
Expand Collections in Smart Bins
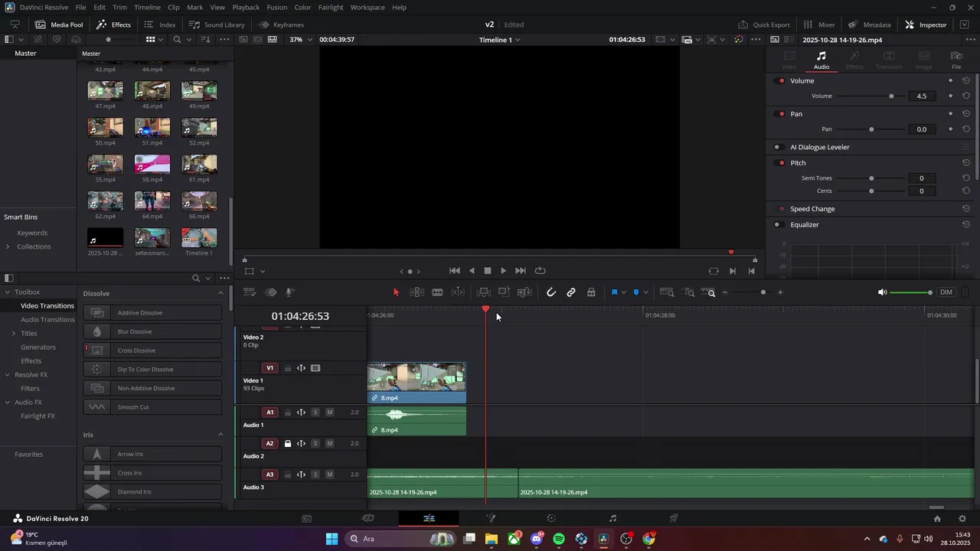pyautogui.click(x=8, y=246)
